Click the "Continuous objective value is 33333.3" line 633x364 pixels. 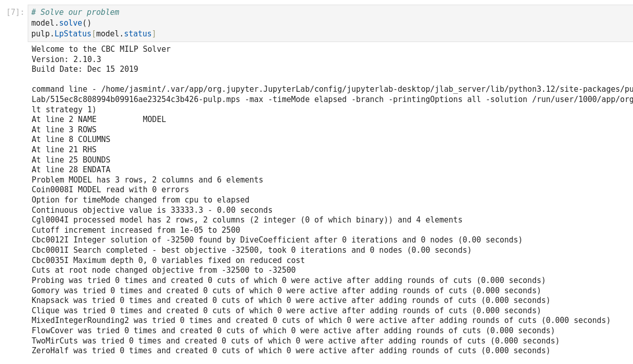tap(152, 210)
